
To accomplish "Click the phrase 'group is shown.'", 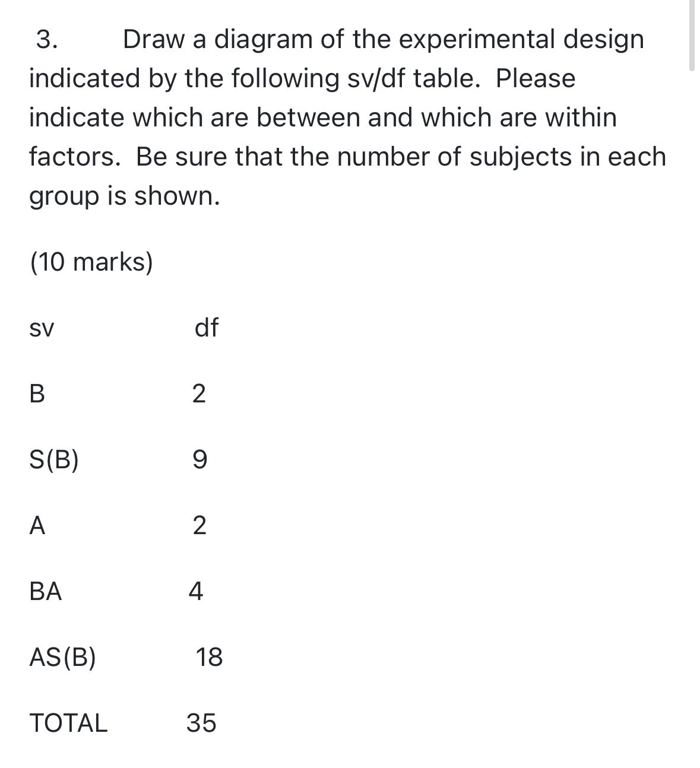I will (125, 196).
